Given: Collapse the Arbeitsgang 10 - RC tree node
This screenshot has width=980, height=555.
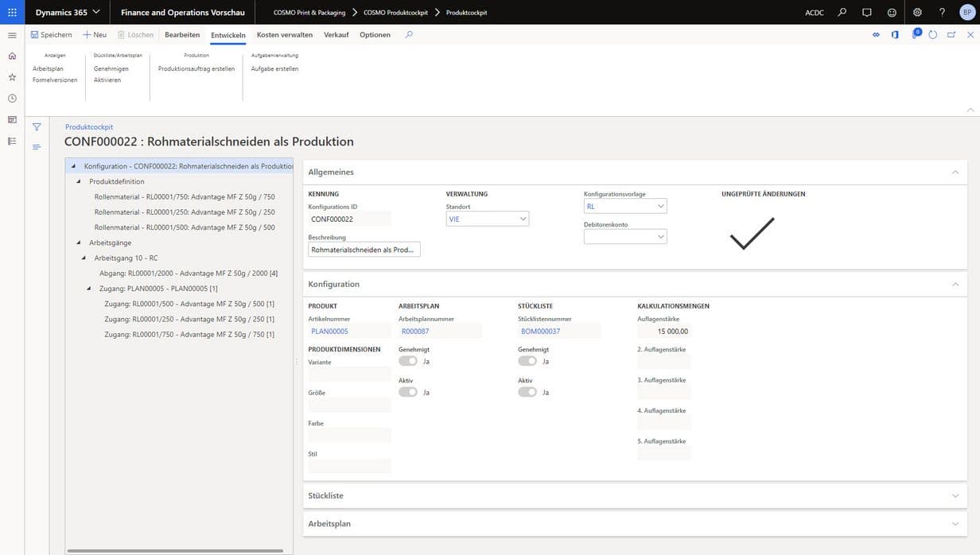Looking at the screenshot, I should (84, 258).
